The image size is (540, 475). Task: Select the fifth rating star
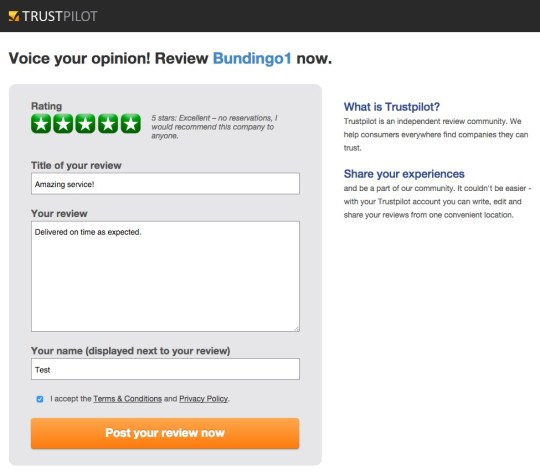[131, 123]
